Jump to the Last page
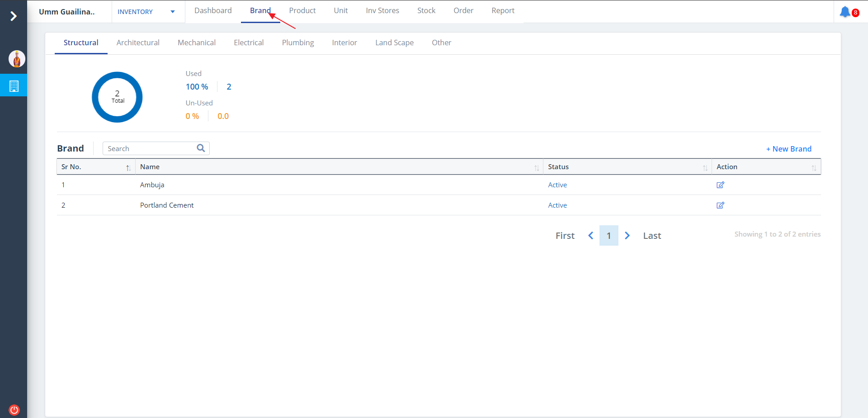Image resolution: width=868 pixels, height=418 pixels. (651, 236)
